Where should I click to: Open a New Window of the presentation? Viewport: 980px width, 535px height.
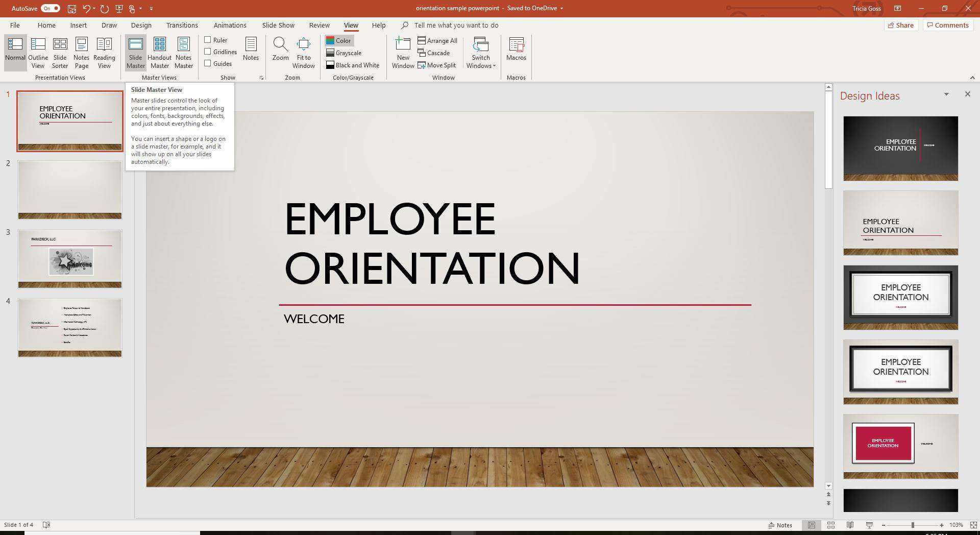pyautogui.click(x=403, y=52)
